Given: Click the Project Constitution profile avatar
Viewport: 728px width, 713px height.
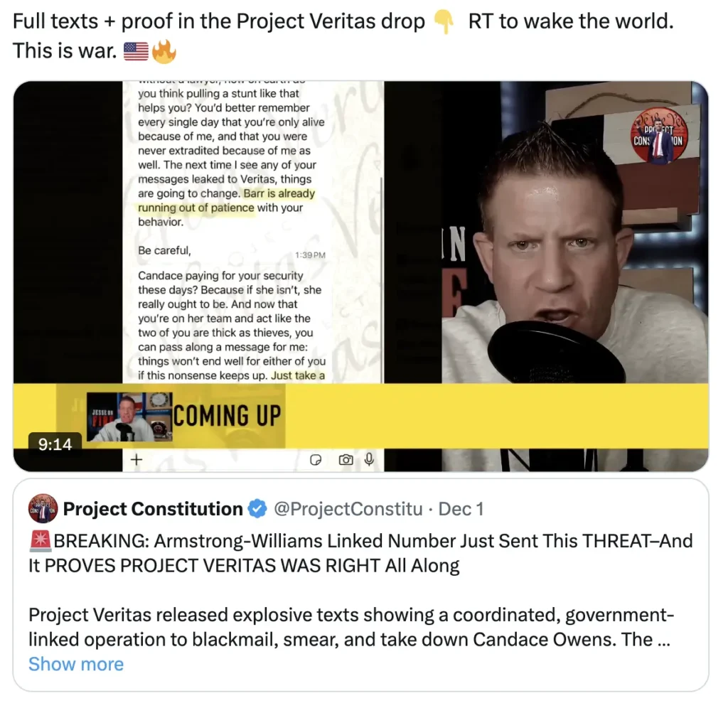Looking at the screenshot, I should click(43, 509).
